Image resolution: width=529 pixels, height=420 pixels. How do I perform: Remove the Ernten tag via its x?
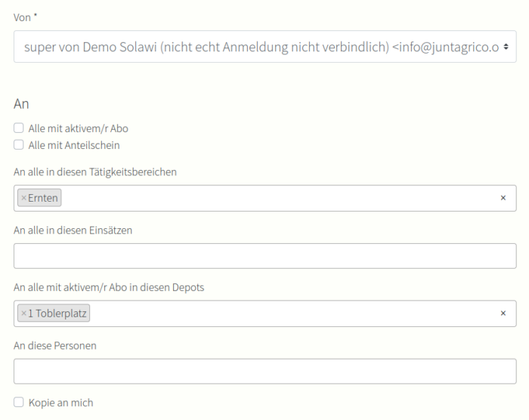pos(23,198)
